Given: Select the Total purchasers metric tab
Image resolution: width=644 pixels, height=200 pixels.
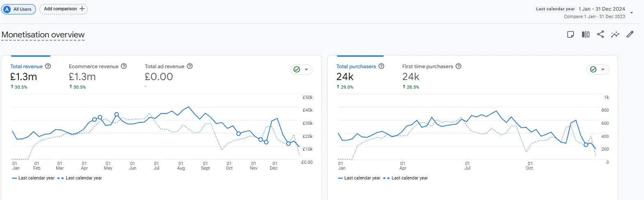Looking at the screenshot, I should [356, 67].
